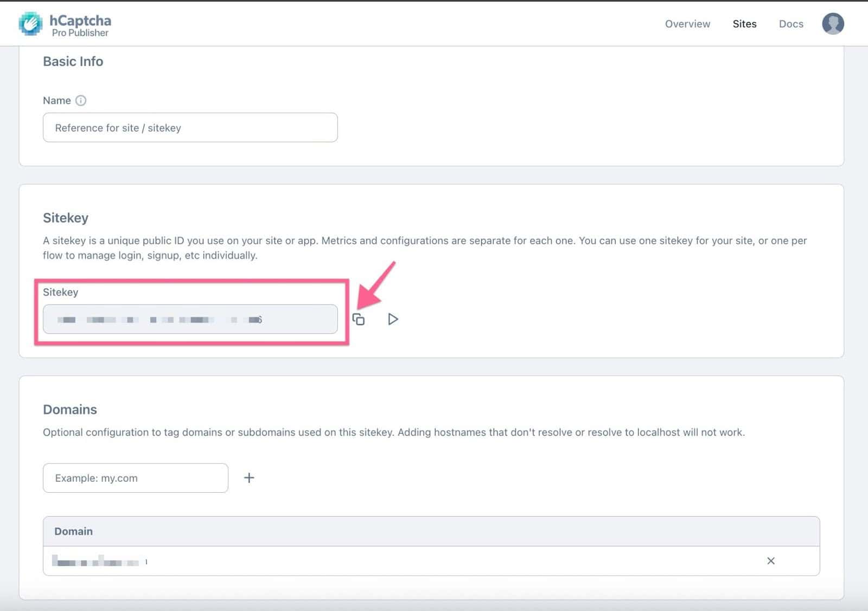Remove the listed domain with the X
868x611 pixels.
click(771, 561)
